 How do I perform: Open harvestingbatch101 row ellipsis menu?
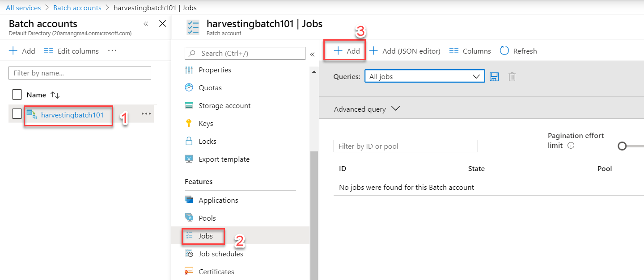pyautogui.click(x=146, y=114)
